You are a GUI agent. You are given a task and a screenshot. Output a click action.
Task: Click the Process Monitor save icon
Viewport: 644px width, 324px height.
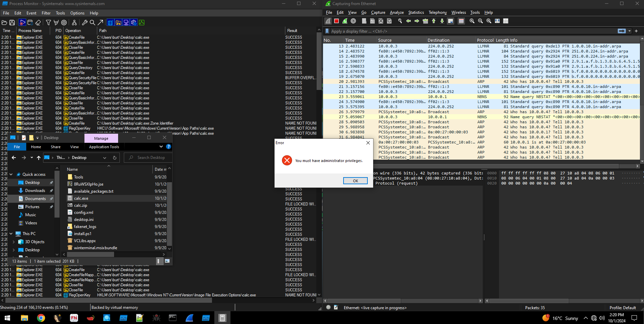12,23
